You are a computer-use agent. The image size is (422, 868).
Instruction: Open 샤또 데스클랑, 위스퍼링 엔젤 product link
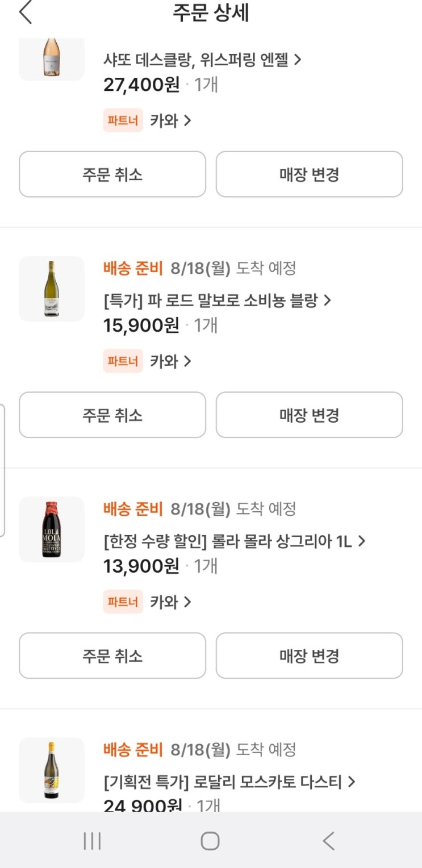[202, 60]
